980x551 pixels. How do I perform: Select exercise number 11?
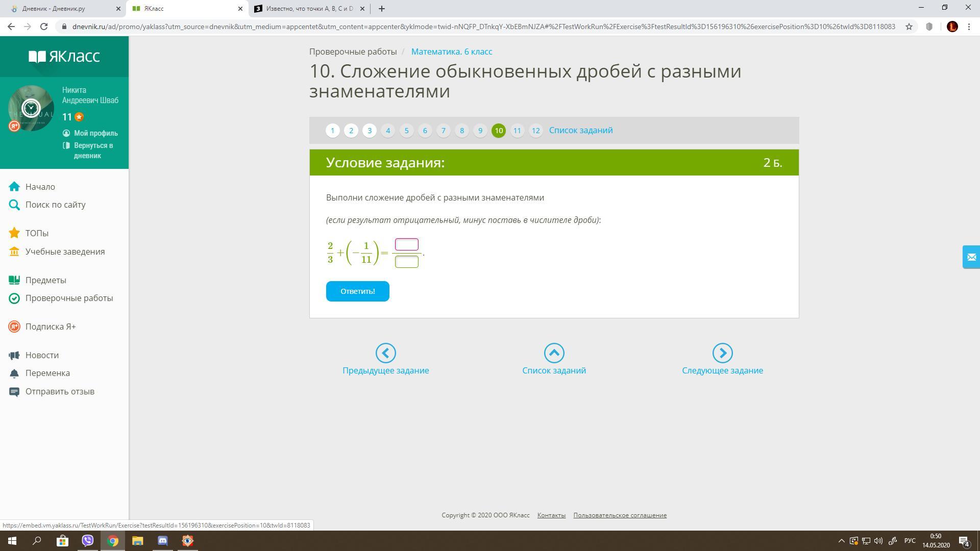pos(517,131)
